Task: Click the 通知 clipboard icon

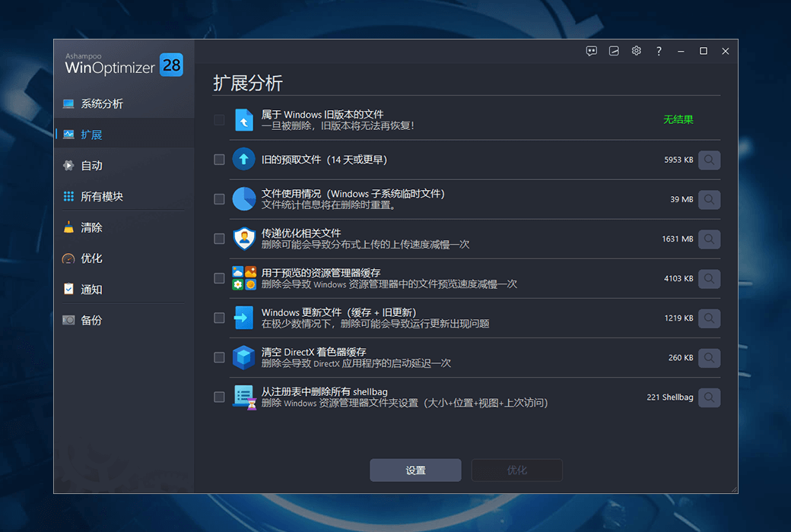Action: pos(68,289)
